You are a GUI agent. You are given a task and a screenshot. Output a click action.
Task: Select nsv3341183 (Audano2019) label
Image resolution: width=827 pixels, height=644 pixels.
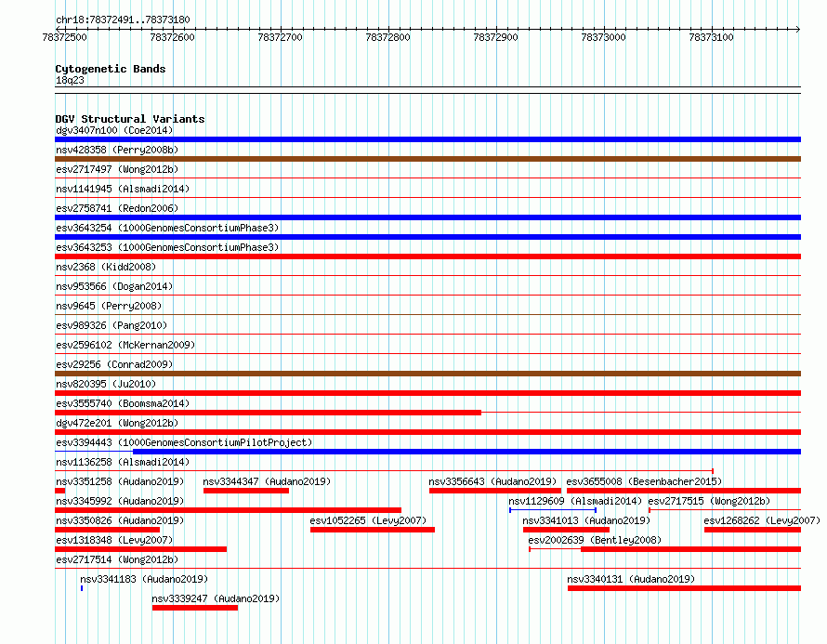(144, 579)
